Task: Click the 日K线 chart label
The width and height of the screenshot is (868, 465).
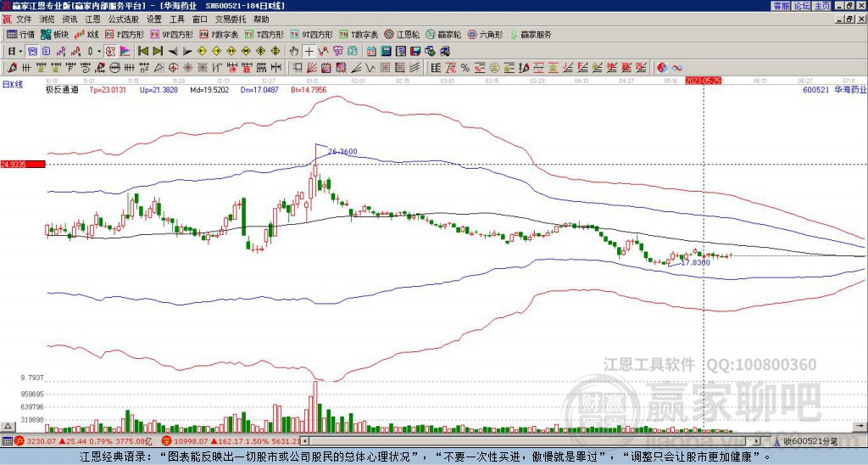Action: pos(13,85)
